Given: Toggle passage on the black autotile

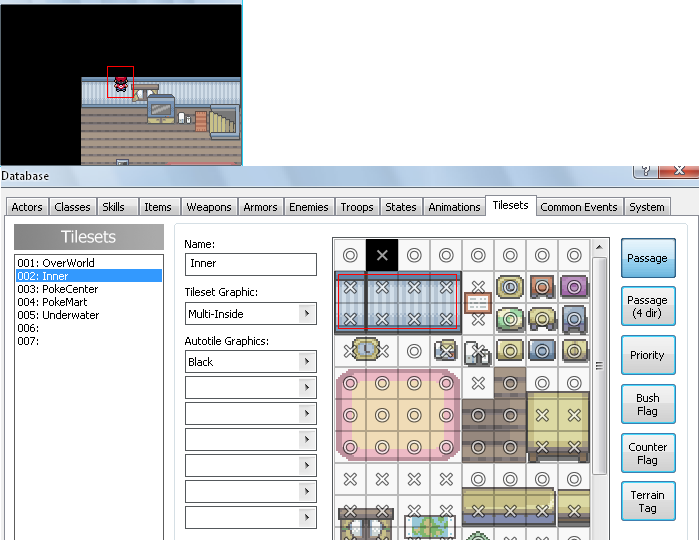Looking at the screenshot, I should (x=382, y=255).
